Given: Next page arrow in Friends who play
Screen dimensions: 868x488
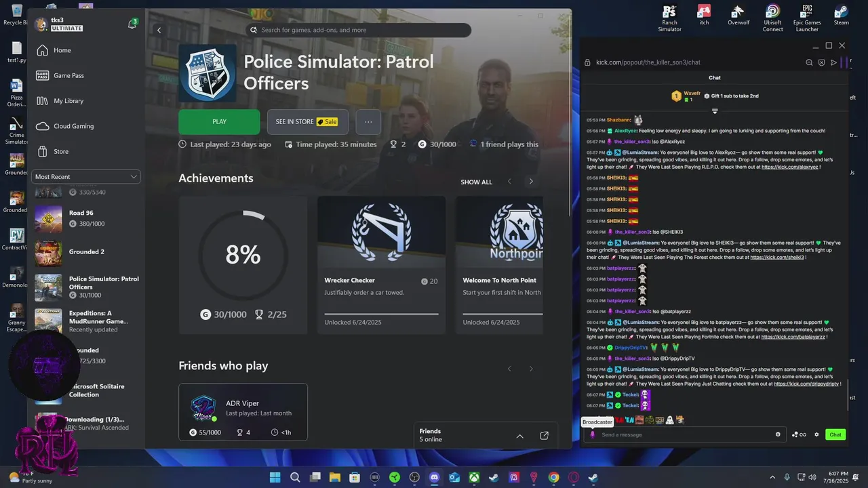Looking at the screenshot, I should 531,369.
